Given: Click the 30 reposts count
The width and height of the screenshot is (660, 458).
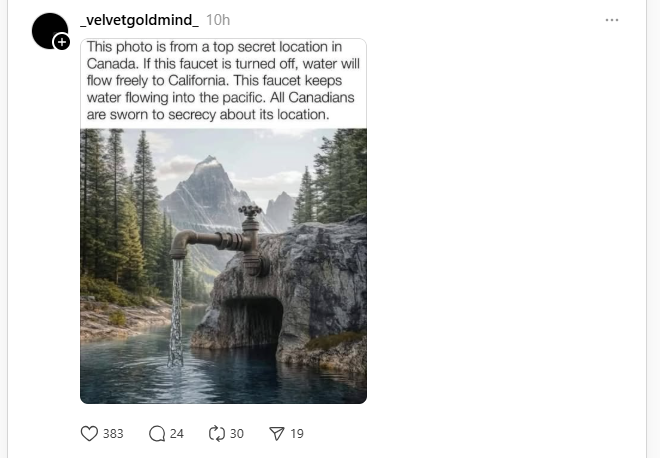Looking at the screenshot, I should (237, 433).
